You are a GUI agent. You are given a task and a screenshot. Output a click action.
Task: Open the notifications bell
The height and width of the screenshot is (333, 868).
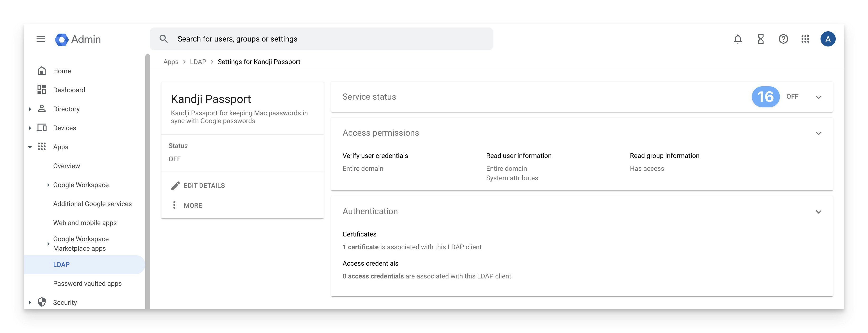coord(738,39)
